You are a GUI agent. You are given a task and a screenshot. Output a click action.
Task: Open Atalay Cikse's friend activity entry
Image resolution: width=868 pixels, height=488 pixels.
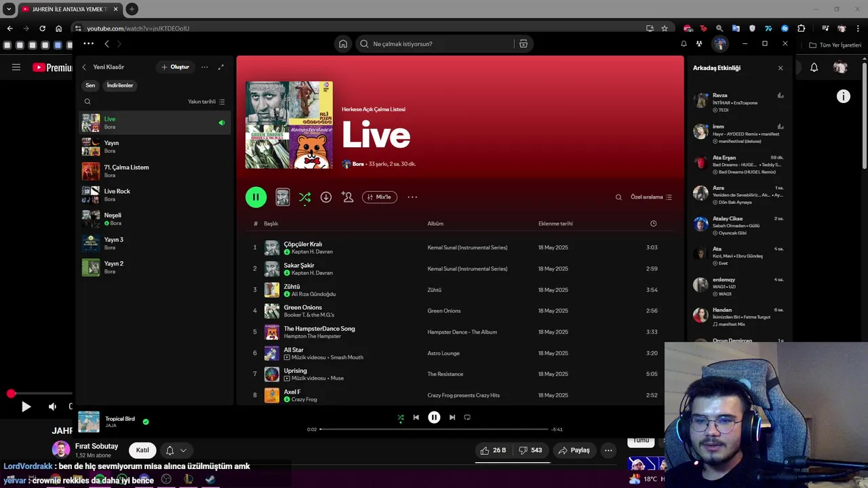(738, 226)
